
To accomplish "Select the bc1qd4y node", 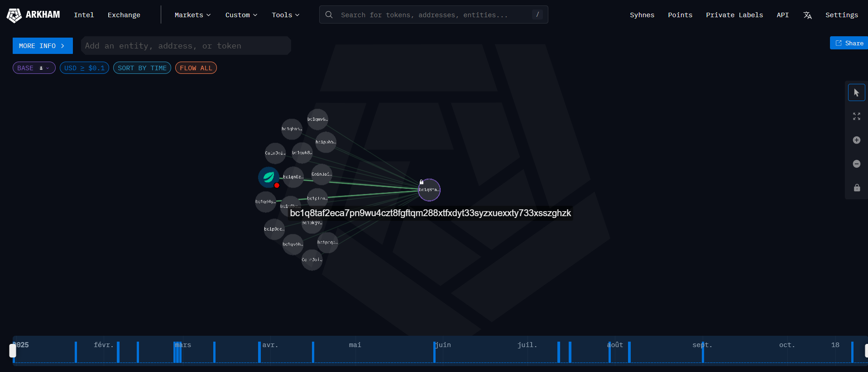I will (265, 202).
